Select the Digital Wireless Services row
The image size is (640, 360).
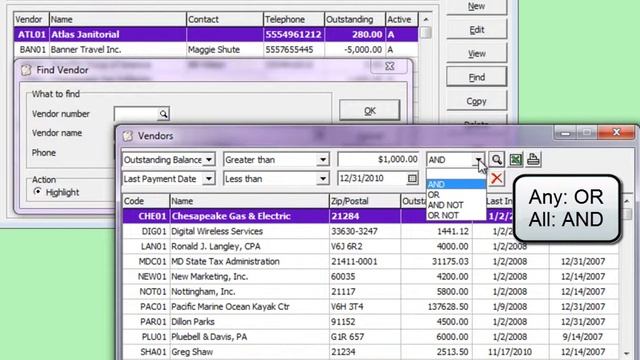(370, 231)
